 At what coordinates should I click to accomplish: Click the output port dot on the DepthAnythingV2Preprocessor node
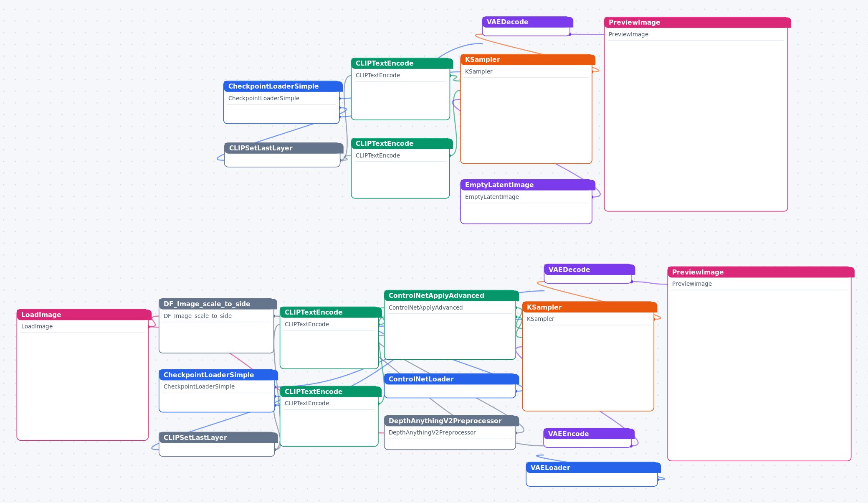516,433
